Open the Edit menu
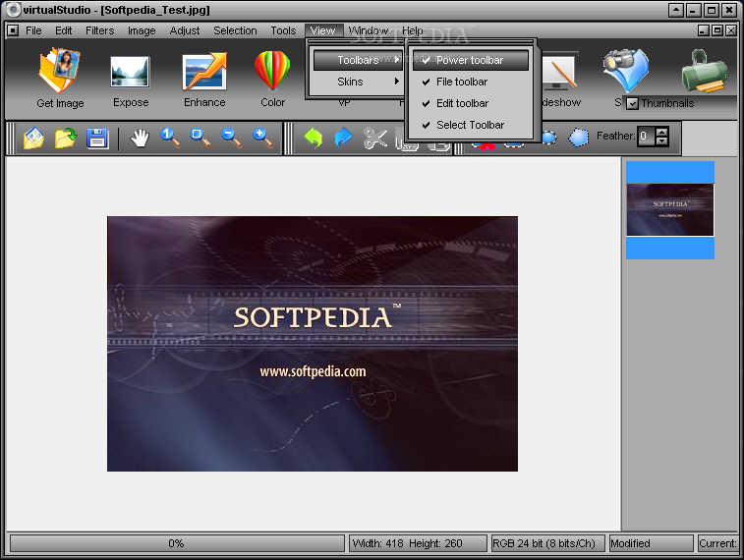The width and height of the screenshot is (744, 560). click(x=63, y=30)
